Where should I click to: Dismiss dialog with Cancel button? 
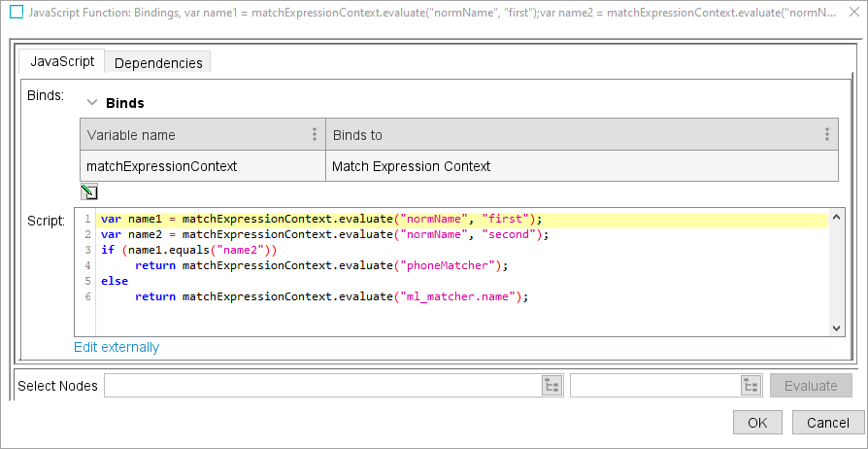click(x=827, y=423)
